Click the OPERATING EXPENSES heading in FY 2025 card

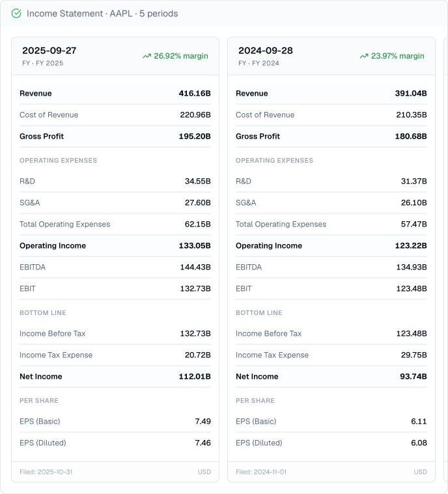click(x=59, y=160)
